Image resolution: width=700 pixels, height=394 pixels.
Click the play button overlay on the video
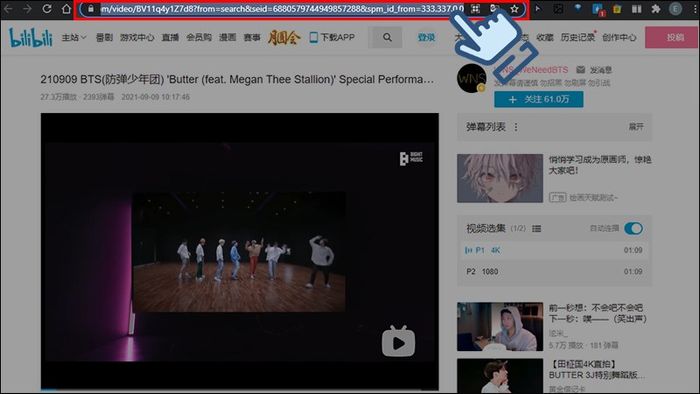click(398, 342)
